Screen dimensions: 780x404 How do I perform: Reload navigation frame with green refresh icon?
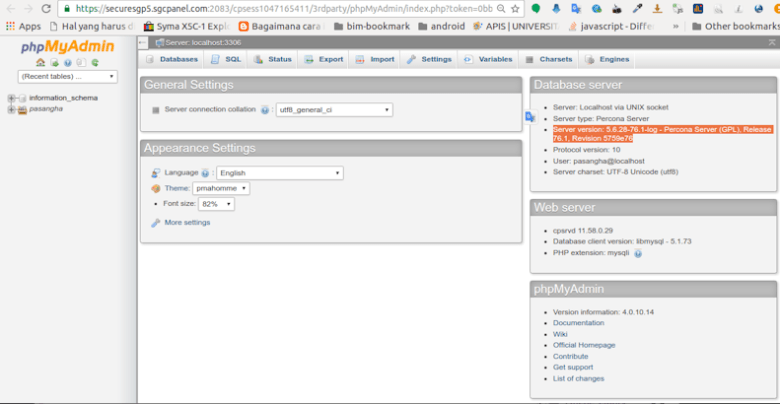coord(93,62)
